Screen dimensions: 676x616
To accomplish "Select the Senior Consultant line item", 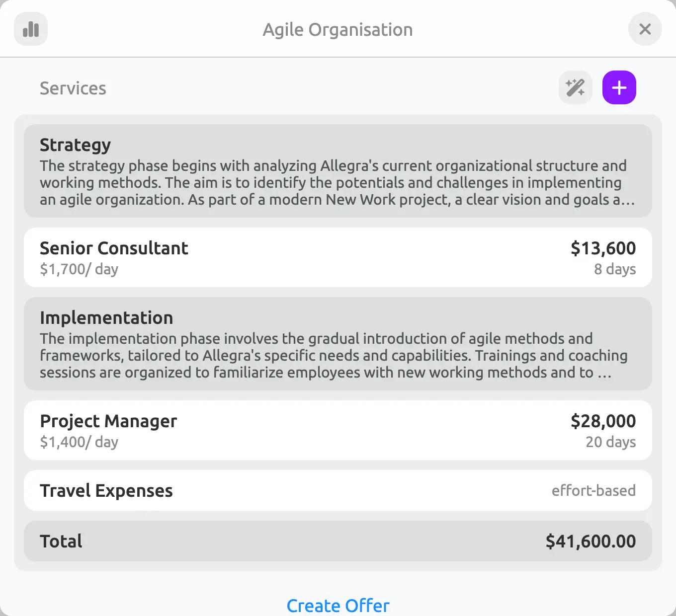I will (338, 257).
